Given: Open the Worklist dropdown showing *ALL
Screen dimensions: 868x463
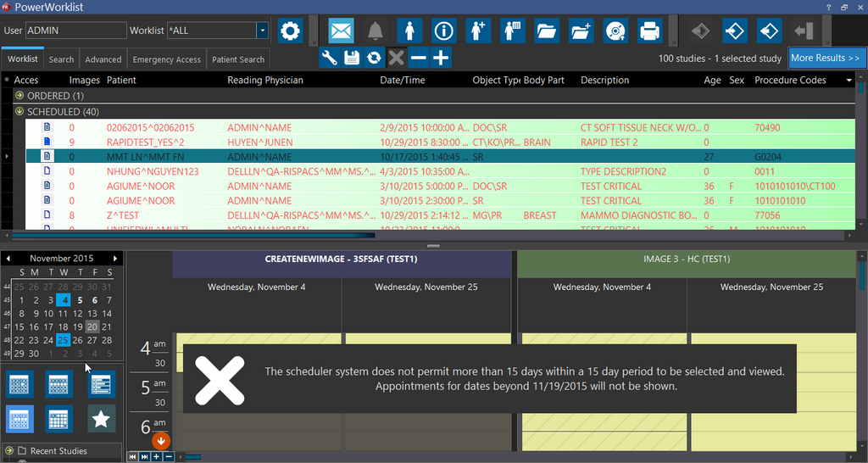Looking at the screenshot, I should click(x=262, y=31).
